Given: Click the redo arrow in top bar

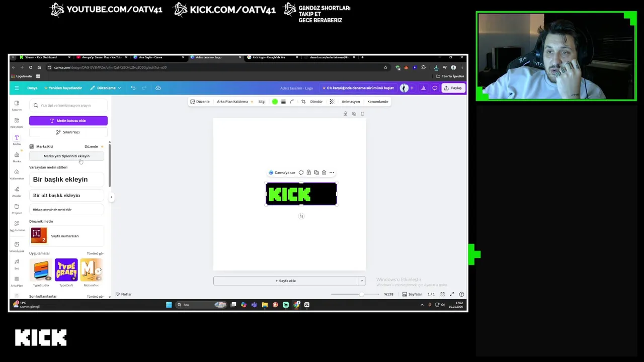Looking at the screenshot, I should pyautogui.click(x=144, y=88).
